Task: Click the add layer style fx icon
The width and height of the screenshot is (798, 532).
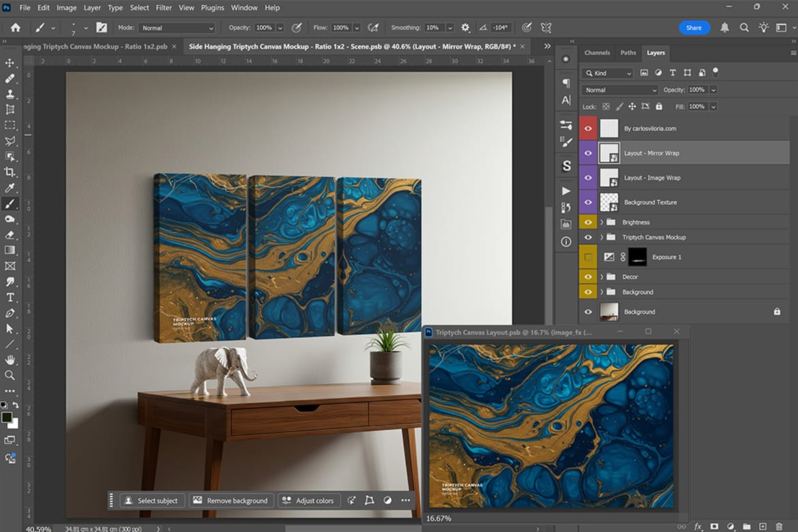Action: point(698,527)
